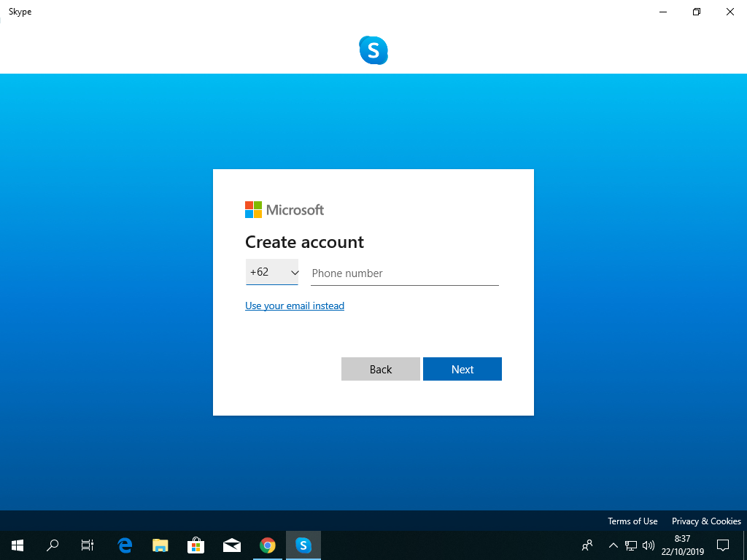Click the Microsoft logo in dialog

point(285,209)
